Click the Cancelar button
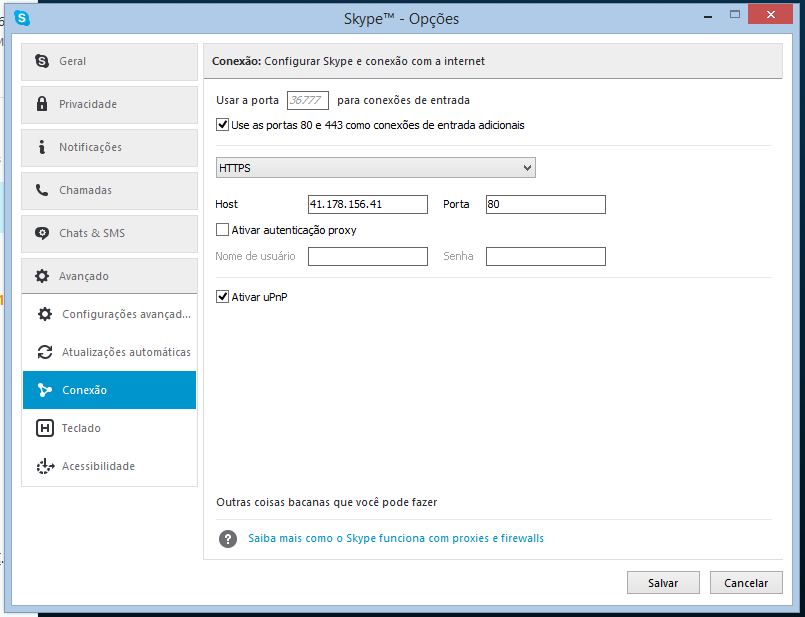Image resolution: width=805 pixels, height=617 pixels. pos(746,583)
